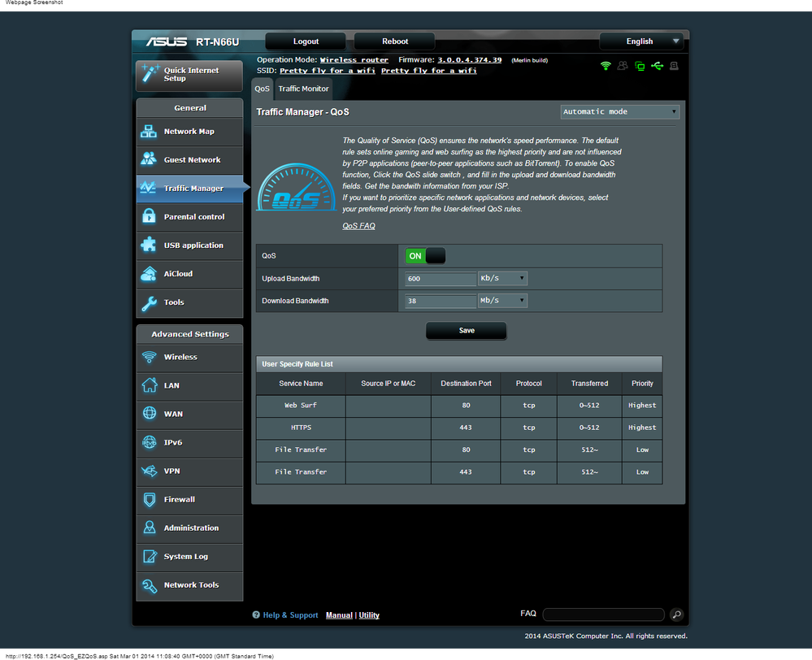The width and height of the screenshot is (812, 660).
Task: Open the Download Bandwidth Mb/s unit dropdown
Action: (502, 301)
